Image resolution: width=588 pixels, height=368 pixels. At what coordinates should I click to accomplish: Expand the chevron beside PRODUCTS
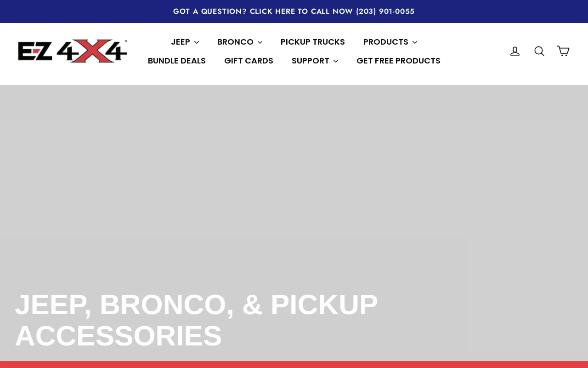(415, 42)
